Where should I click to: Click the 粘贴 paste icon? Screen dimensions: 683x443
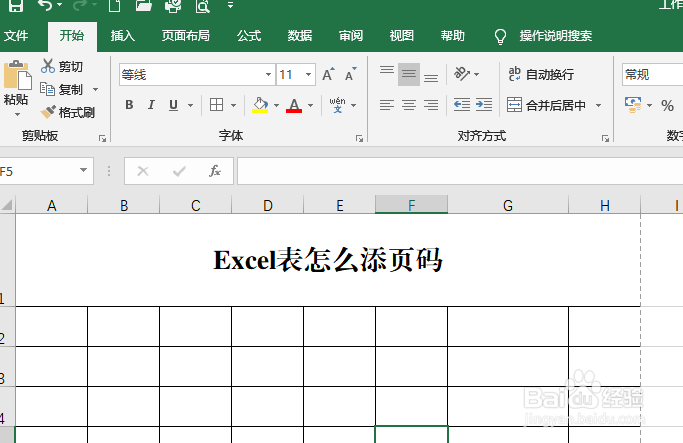coord(17,75)
